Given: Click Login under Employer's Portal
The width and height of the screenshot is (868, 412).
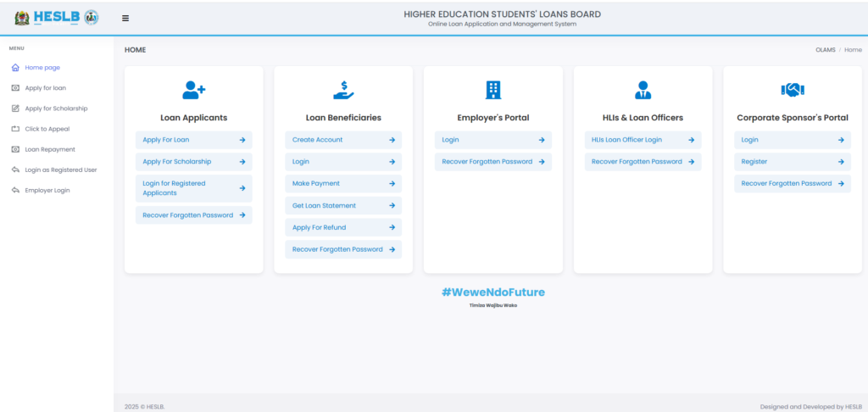Looking at the screenshot, I should point(493,140).
